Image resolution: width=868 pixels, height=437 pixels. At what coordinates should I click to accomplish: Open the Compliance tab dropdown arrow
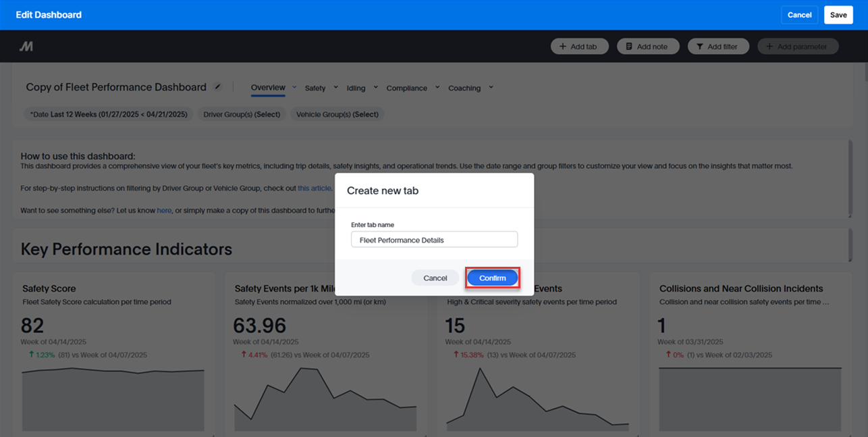437,87
